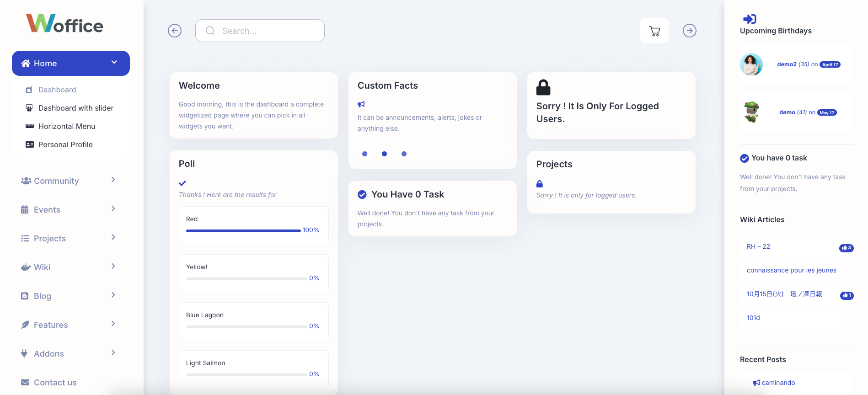Click the Addons plug icon

pyautogui.click(x=24, y=353)
